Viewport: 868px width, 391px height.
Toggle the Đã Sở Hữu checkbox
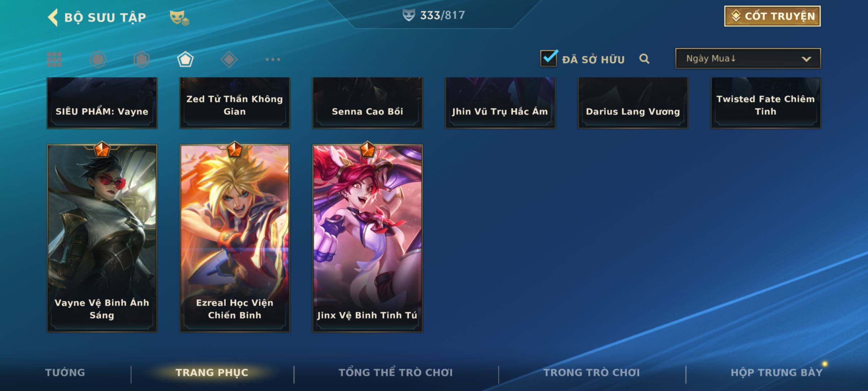point(549,58)
